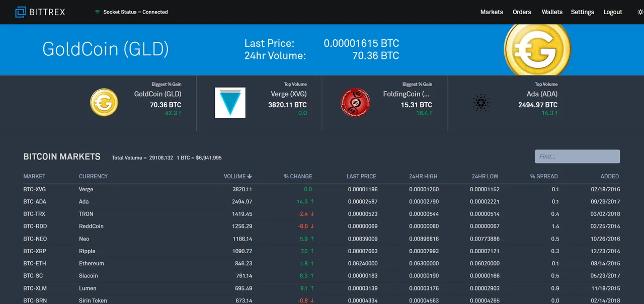This screenshot has height=304, width=644.
Task: Click the large GoldCoin logo in banner
Action: click(x=537, y=49)
